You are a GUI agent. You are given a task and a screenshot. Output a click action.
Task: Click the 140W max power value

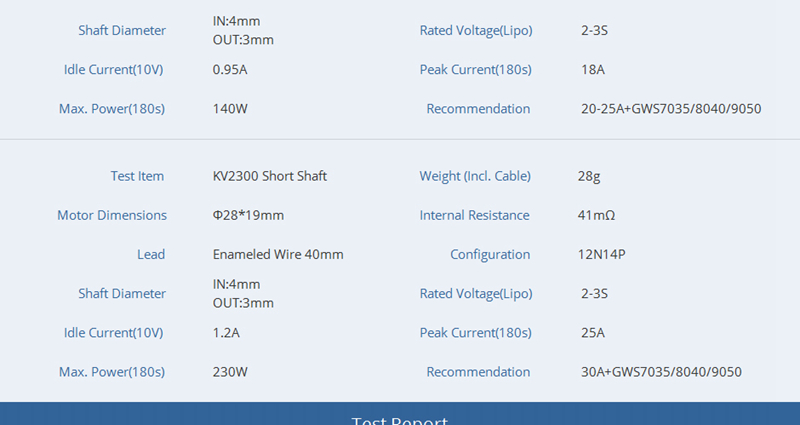point(230,108)
